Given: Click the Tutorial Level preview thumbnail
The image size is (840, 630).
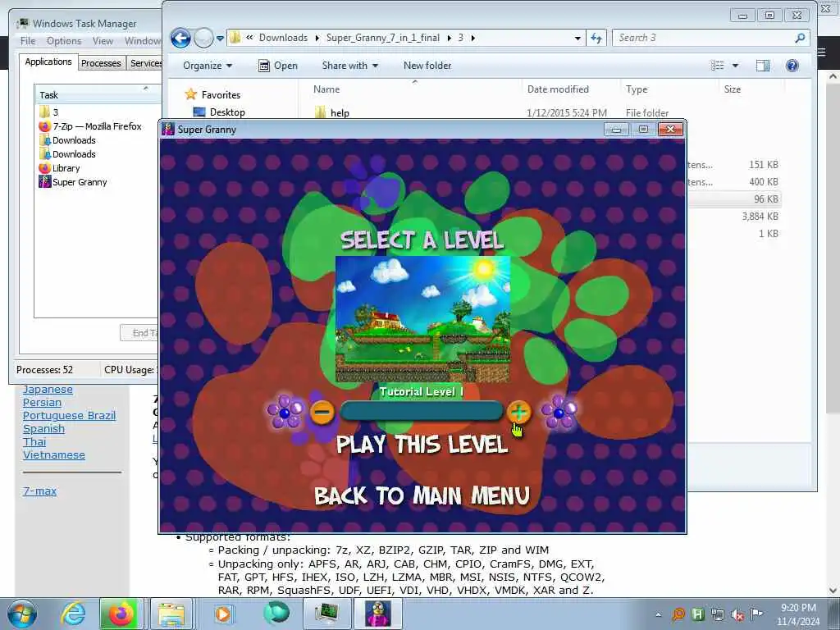Looking at the screenshot, I should tap(422, 319).
